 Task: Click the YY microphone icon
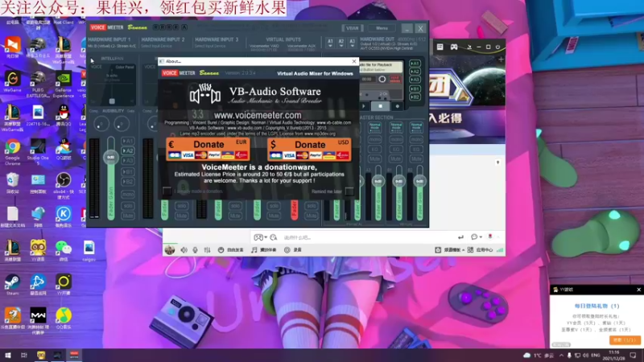click(196, 250)
